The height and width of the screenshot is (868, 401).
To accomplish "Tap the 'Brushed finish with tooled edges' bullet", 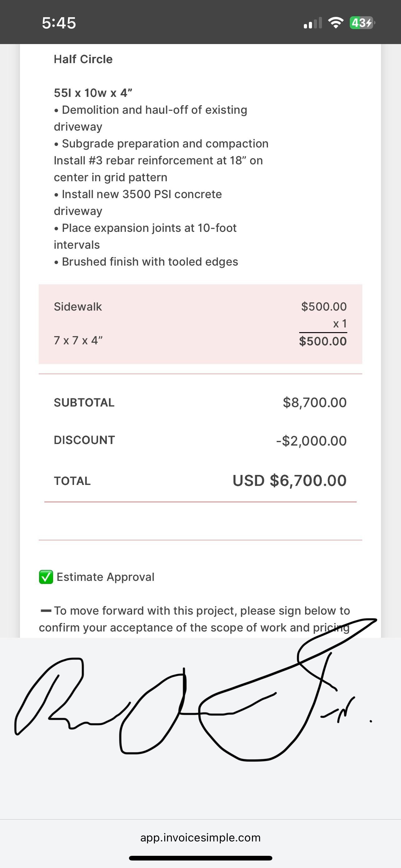I will coord(150,262).
